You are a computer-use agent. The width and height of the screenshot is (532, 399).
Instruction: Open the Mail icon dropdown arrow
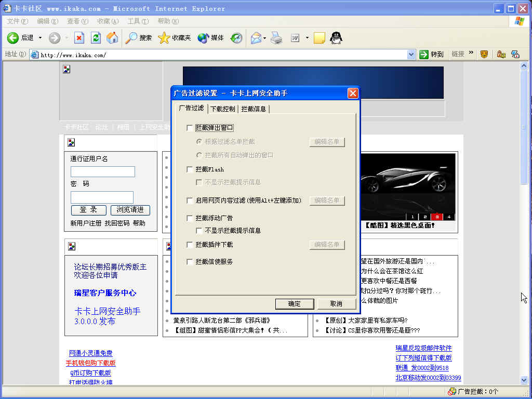[264, 37]
